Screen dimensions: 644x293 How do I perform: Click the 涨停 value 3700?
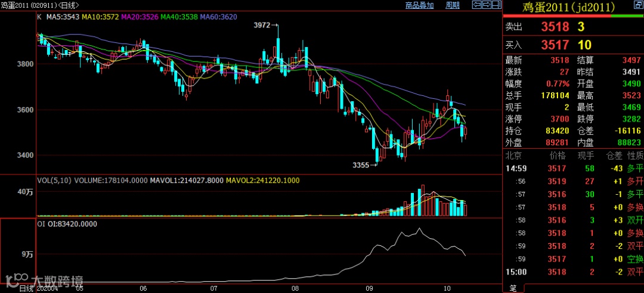coord(560,120)
